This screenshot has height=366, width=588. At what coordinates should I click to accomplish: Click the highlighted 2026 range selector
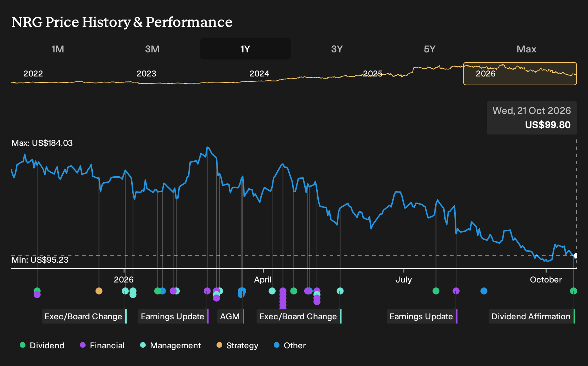[520, 74]
